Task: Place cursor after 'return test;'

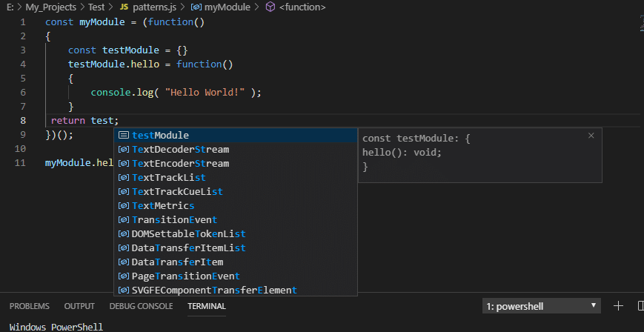Action: click(119, 120)
